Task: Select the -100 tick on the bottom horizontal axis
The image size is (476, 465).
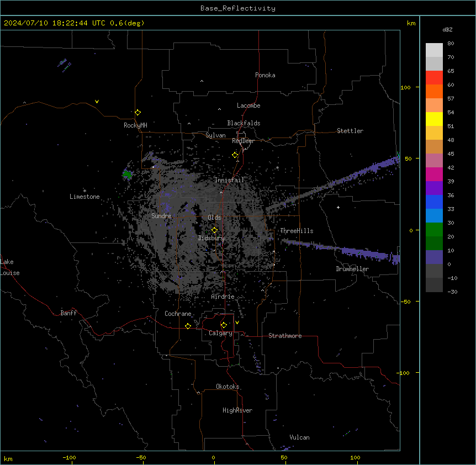Action: point(69,457)
